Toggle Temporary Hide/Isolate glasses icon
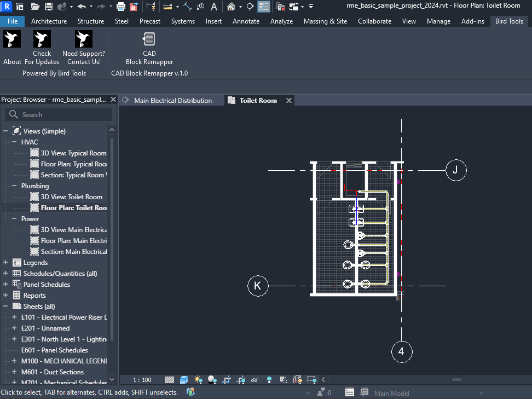Image resolution: width=532 pixels, height=399 pixels. pos(255,379)
